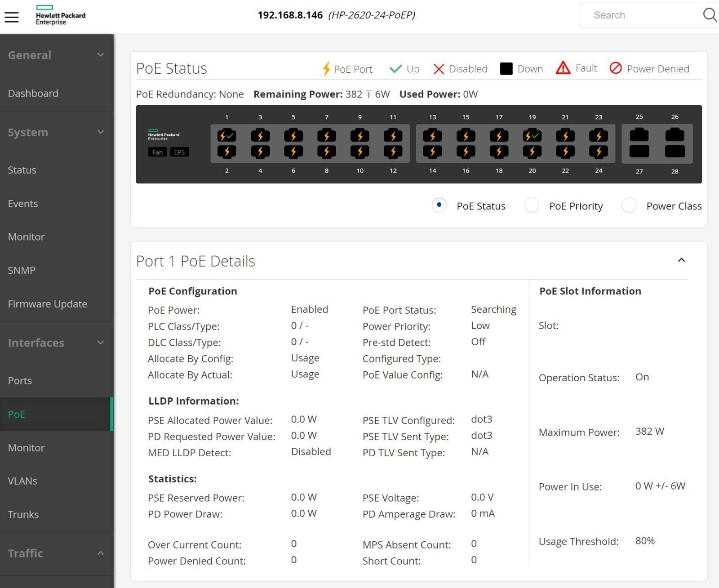
Task: Select PoE port 7 on the switch
Action: point(327,135)
